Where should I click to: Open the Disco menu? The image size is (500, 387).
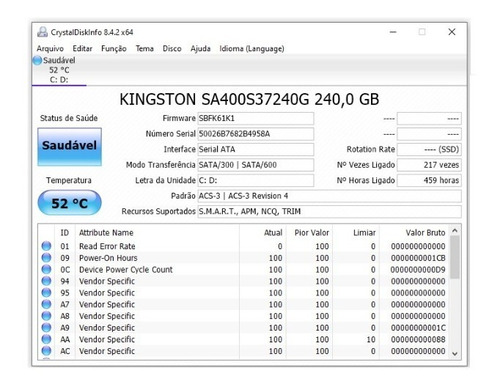[172, 49]
